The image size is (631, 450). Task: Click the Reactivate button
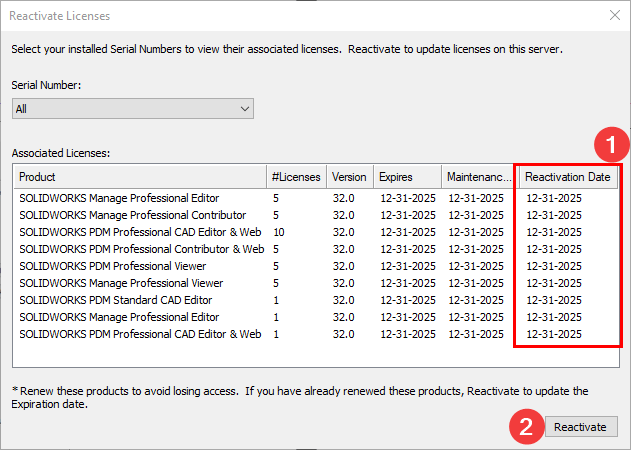pos(581,427)
